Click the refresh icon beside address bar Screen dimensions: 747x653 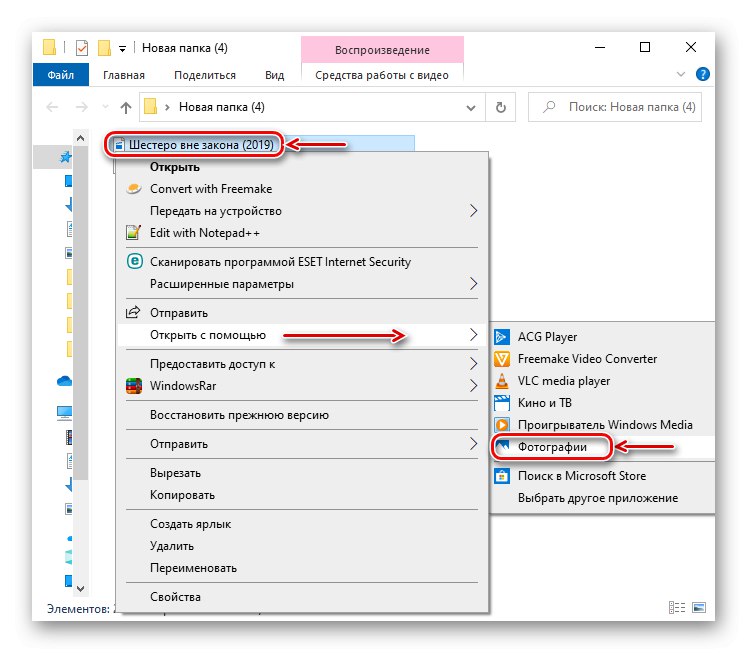click(501, 107)
